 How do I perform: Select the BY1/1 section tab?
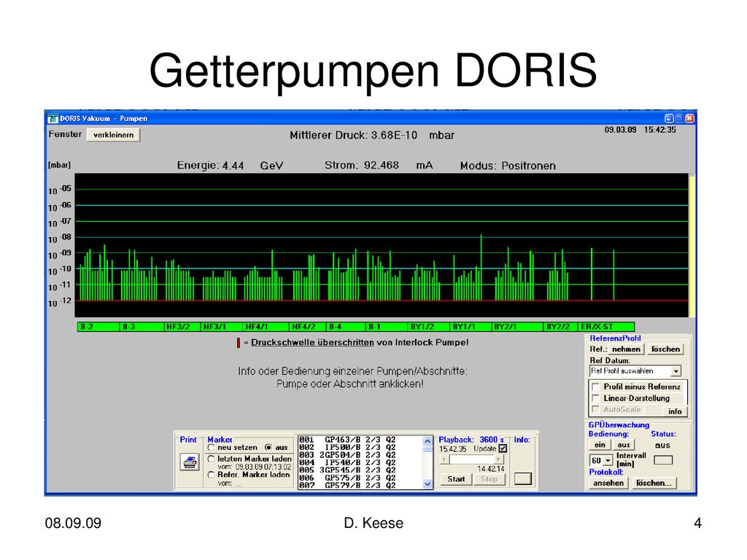(471, 327)
